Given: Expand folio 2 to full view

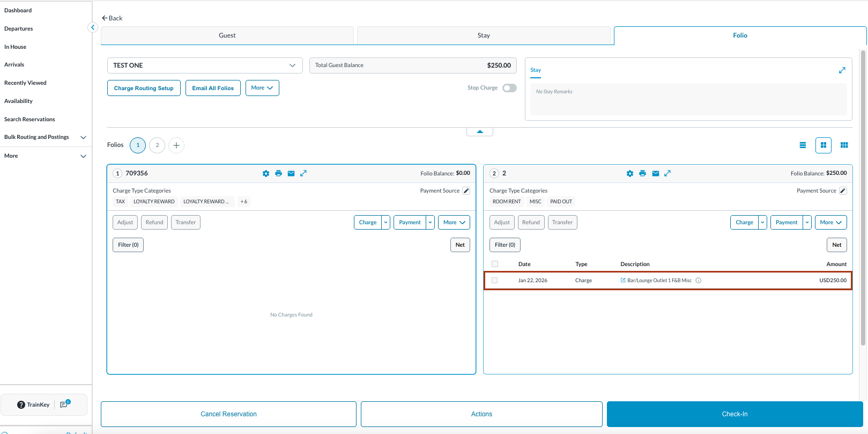Looking at the screenshot, I should coord(667,173).
